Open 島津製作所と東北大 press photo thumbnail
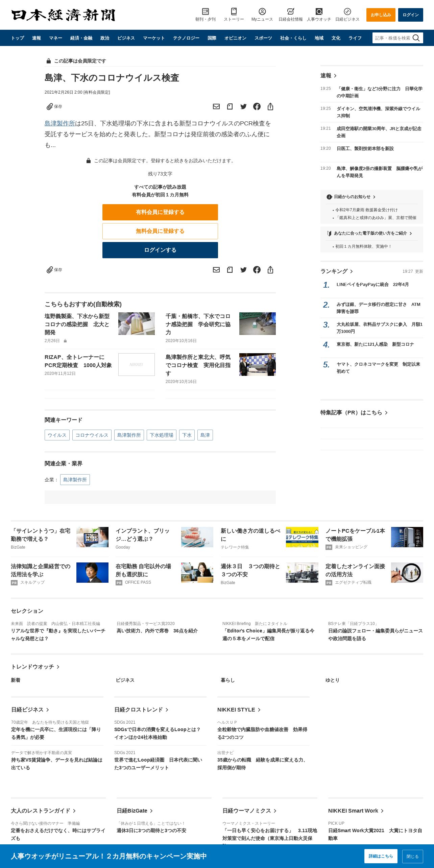This screenshot has height=868, width=434. pos(258,364)
